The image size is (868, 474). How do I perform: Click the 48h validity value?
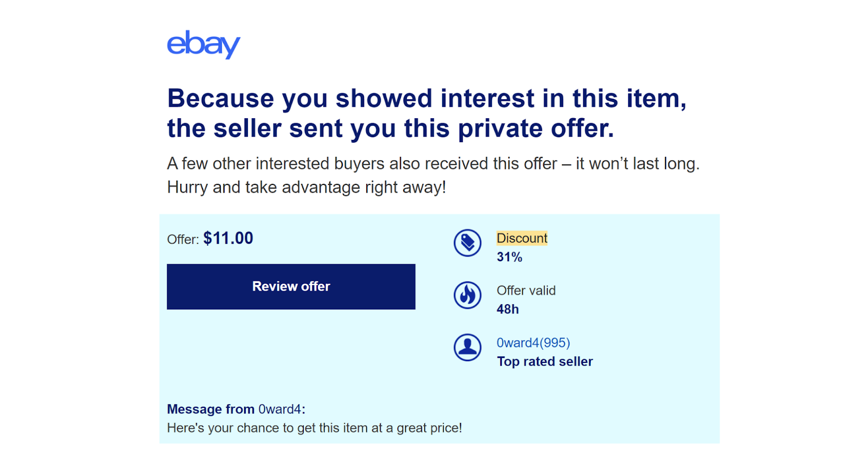508,309
